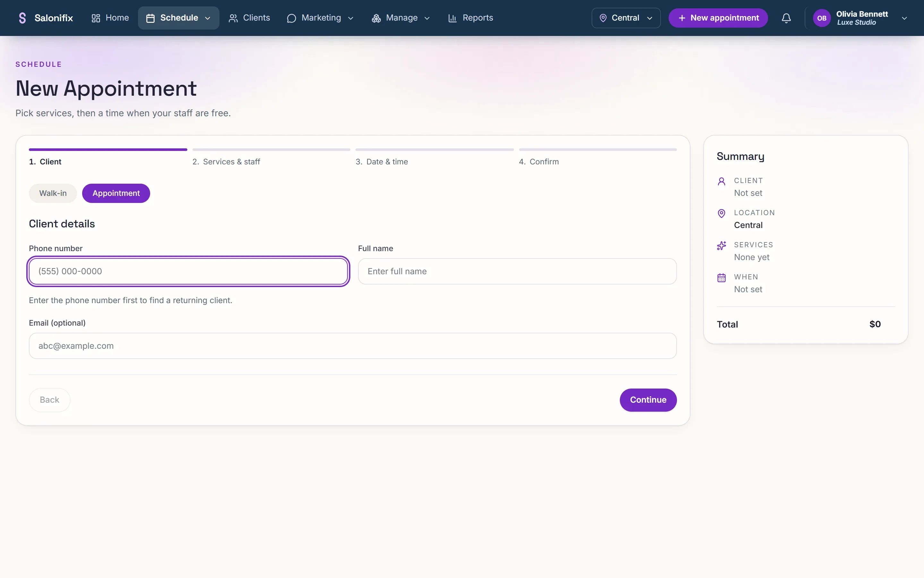Select step 3 Date & time
Image resolution: width=924 pixels, height=578 pixels.
(382, 162)
